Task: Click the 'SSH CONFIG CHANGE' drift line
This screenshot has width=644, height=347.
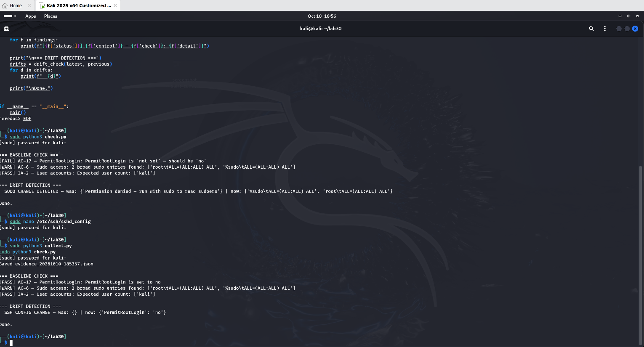Action: [85, 313]
